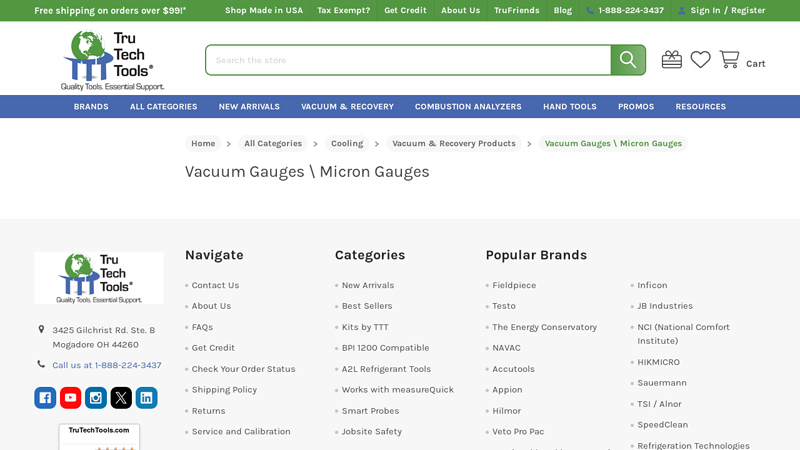
Task: Open the JB Industries brand link
Action: coord(665,306)
